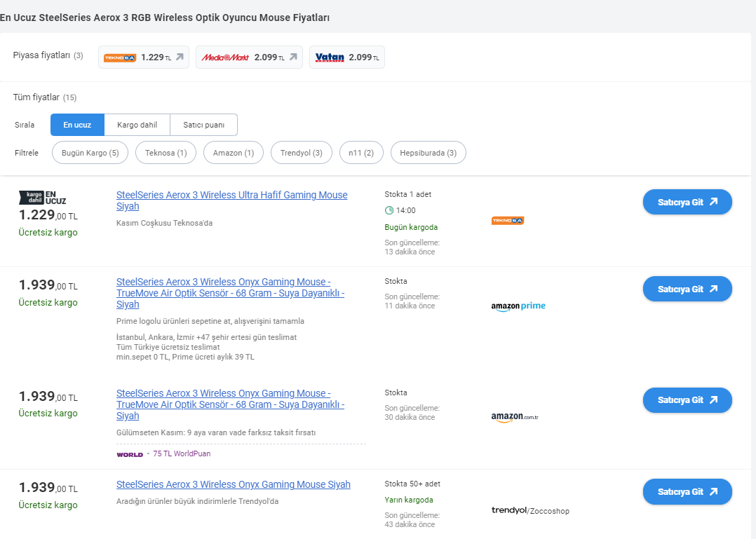Open the Onyx Gaming Mouse link in amazon.com.tr listing
Image resolution: width=756 pixels, height=539 pixels.
click(x=231, y=404)
